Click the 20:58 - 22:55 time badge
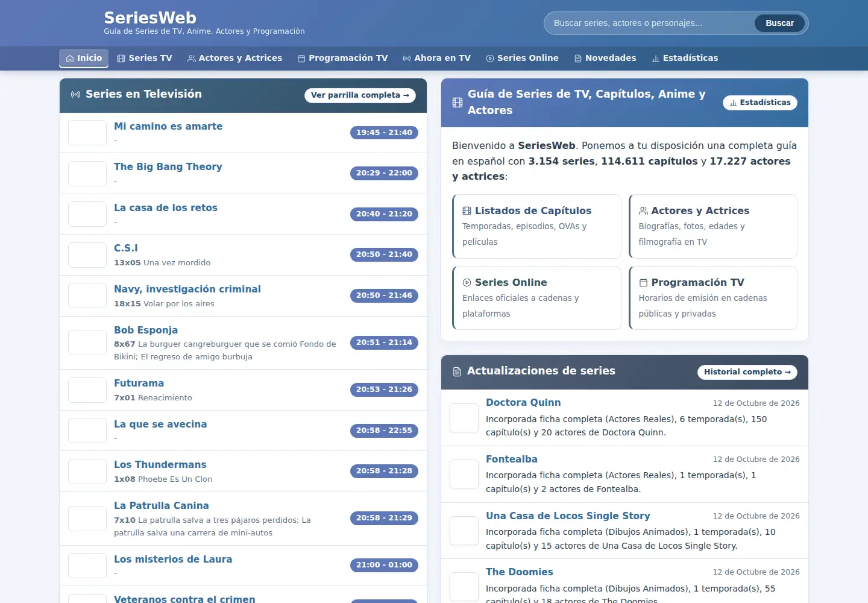The height and width of the screenshot is (603, 868). coord(384,431)
